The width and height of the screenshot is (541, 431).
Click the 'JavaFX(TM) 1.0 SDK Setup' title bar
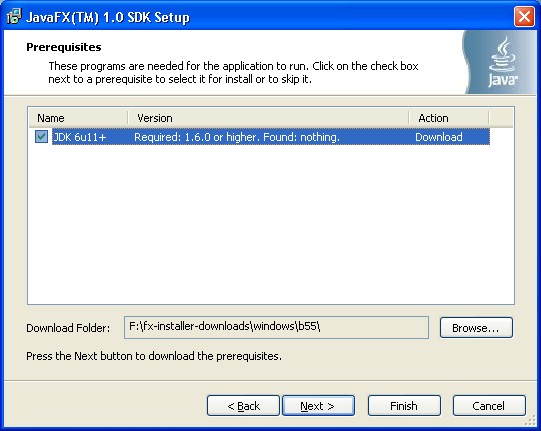108,17
